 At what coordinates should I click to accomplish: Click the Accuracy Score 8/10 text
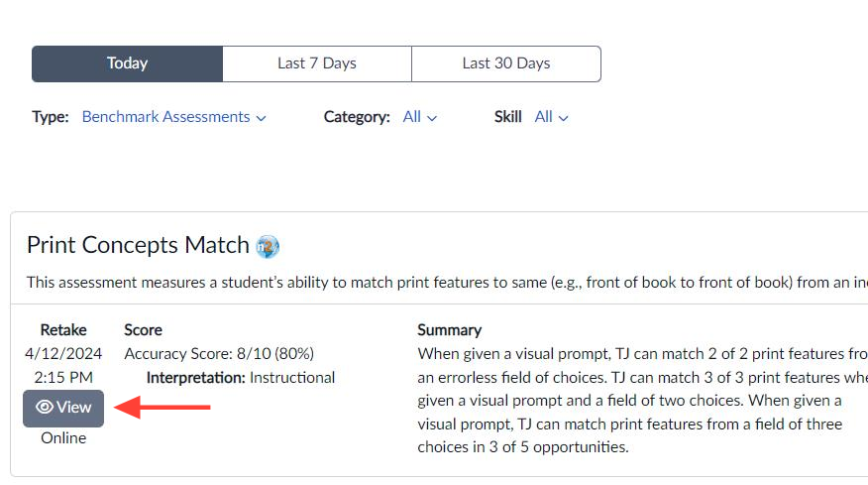pyautogui.click(x=219, y=354)
